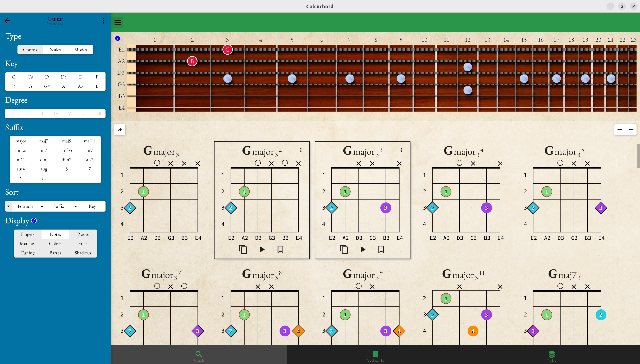Screen dimensions: 640x364
Task: Open the hamburger menu in green toolbar
Action: point(118,22)
